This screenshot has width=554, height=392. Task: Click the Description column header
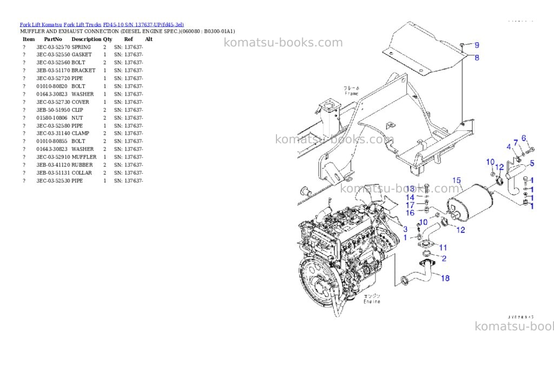86,39
